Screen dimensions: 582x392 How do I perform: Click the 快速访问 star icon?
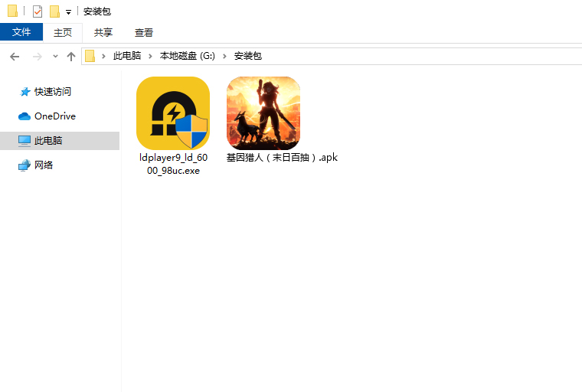(25, 92)
